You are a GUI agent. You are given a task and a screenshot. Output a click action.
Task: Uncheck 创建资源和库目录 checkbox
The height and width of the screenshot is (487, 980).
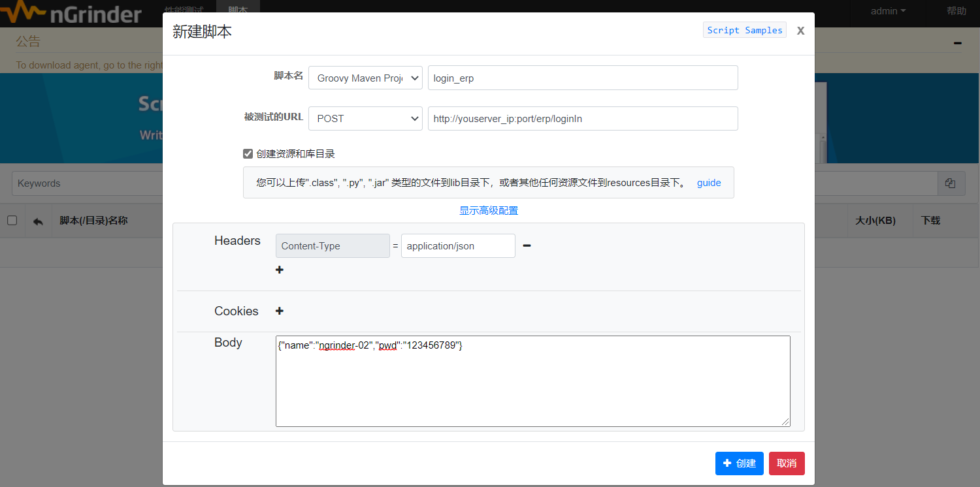[x=248, y=154]
